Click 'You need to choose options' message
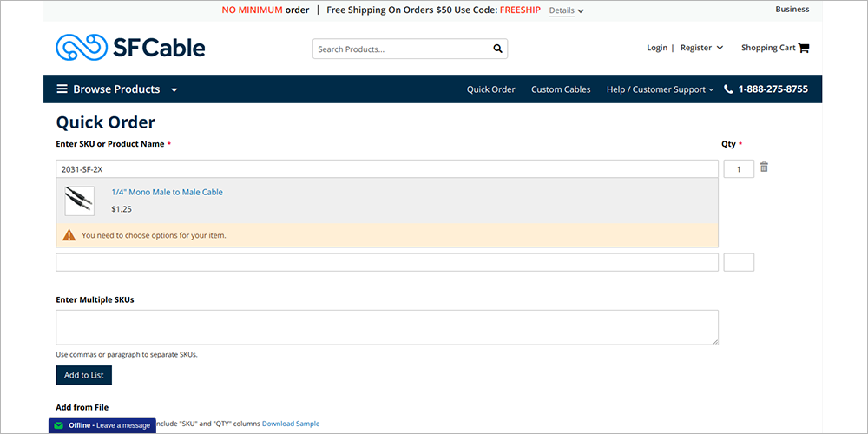 [x=154, y=235]
